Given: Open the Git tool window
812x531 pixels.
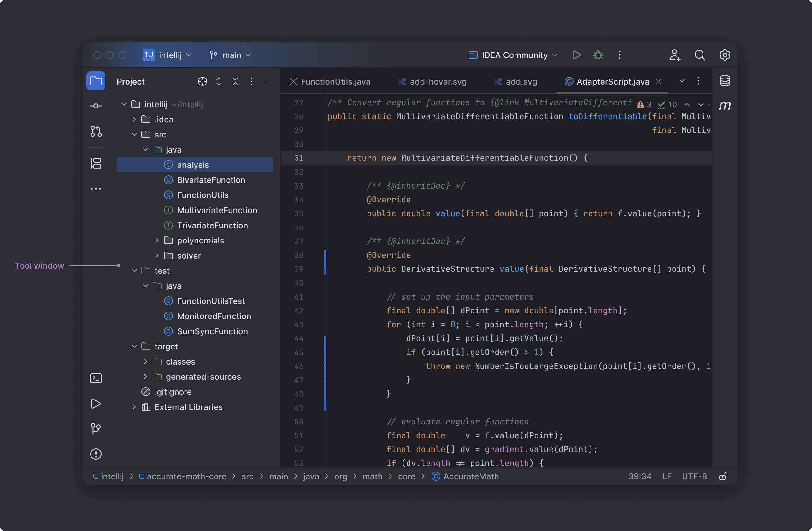Looking at the screenshot, I should (x=96, y=429).
